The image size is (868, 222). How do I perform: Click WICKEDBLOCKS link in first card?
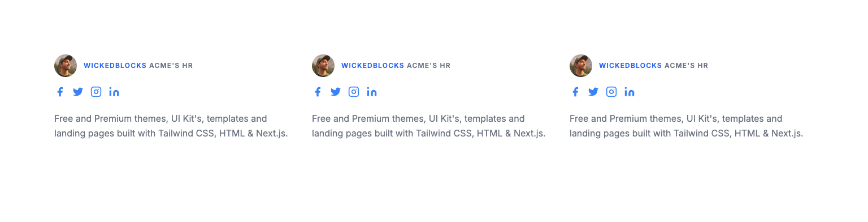(x=115, y=66)
